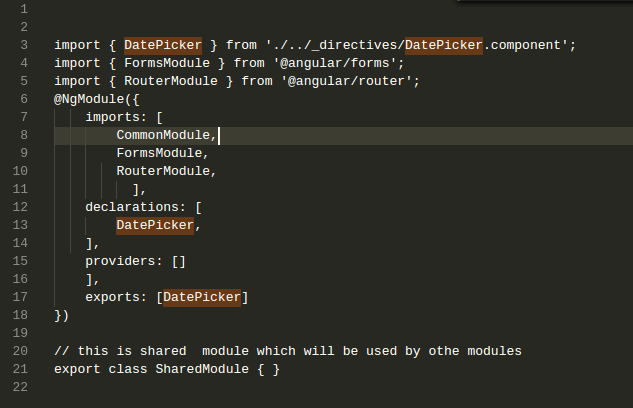633x408 pixels.
Task: Click the @NgModule decorator text
Action: tap(89, 99)
